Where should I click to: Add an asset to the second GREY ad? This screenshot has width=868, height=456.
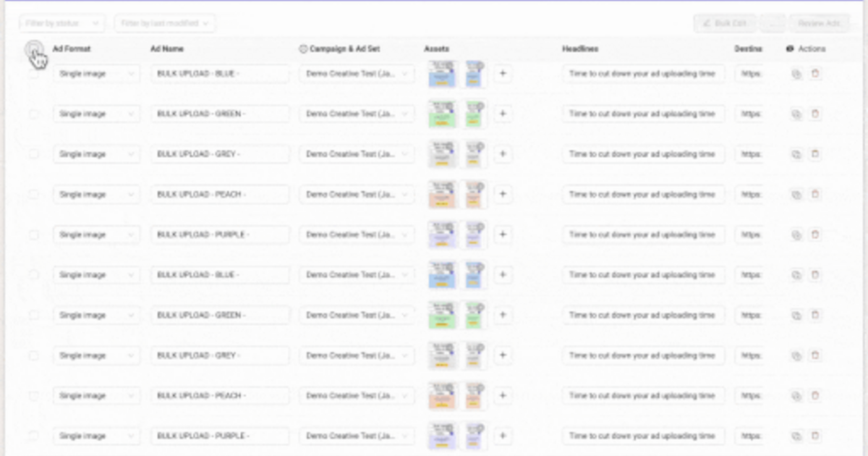tap(503, 355)
